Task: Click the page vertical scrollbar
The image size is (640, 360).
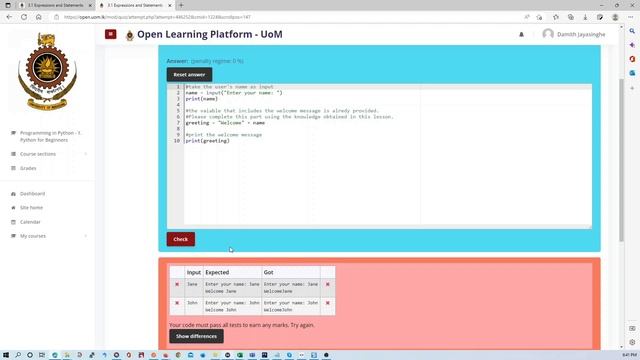Action: 621,159
